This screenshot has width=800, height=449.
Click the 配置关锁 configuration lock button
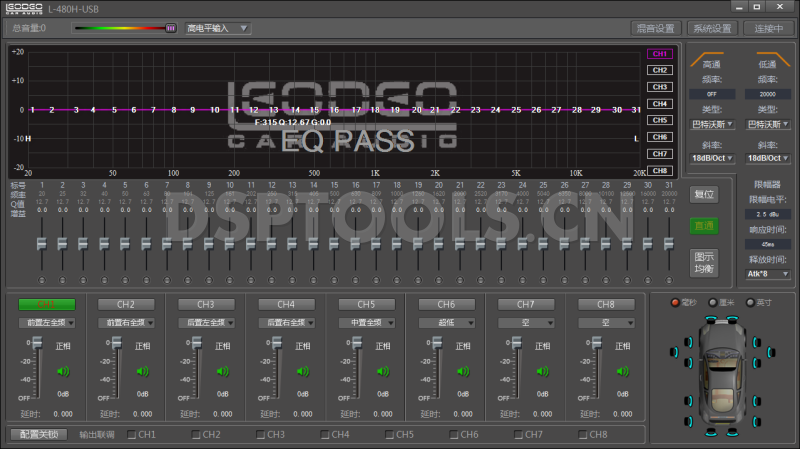pos(38,435)
